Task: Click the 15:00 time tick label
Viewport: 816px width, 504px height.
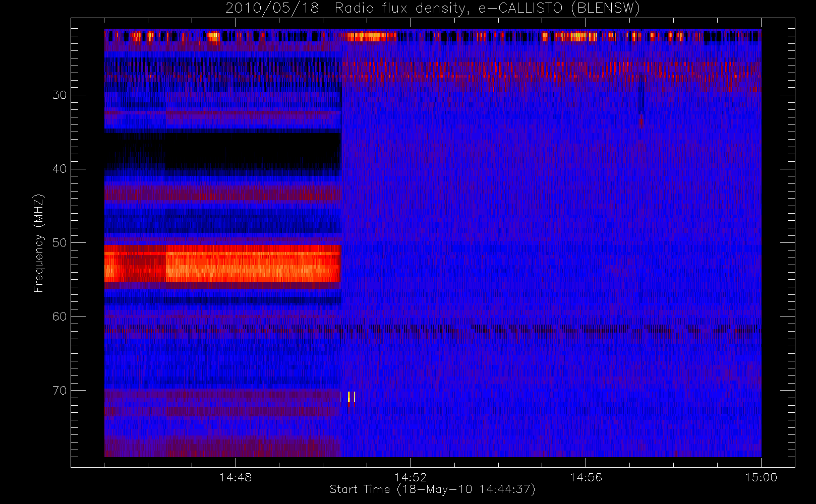Action: tap(761, 477)
